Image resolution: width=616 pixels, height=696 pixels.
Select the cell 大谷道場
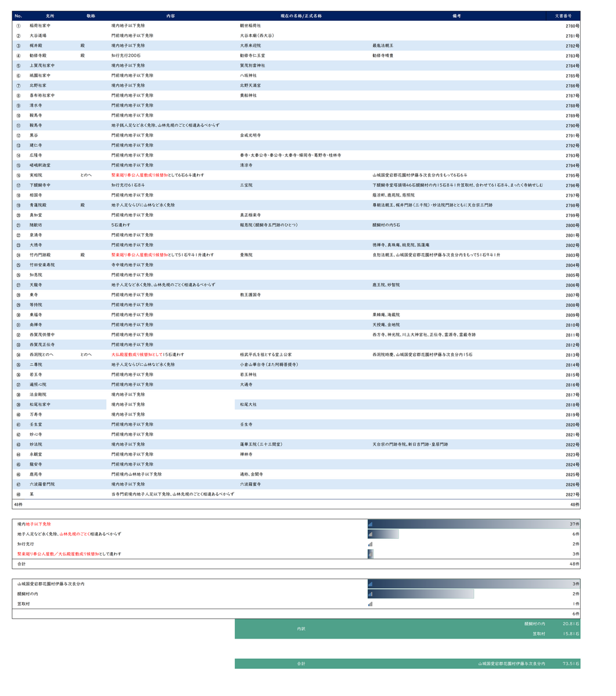click(38, 35)
